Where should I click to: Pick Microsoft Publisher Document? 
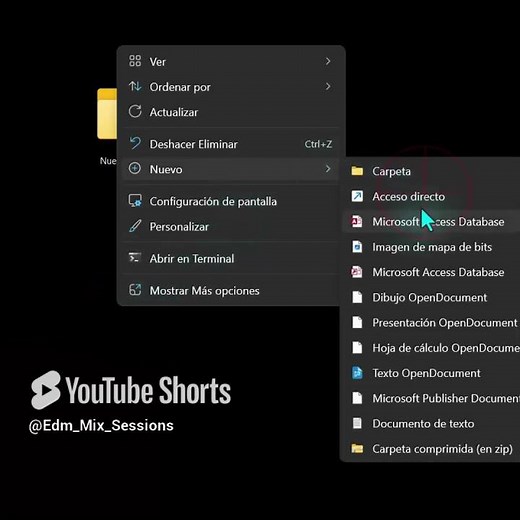tap(431, 398)
